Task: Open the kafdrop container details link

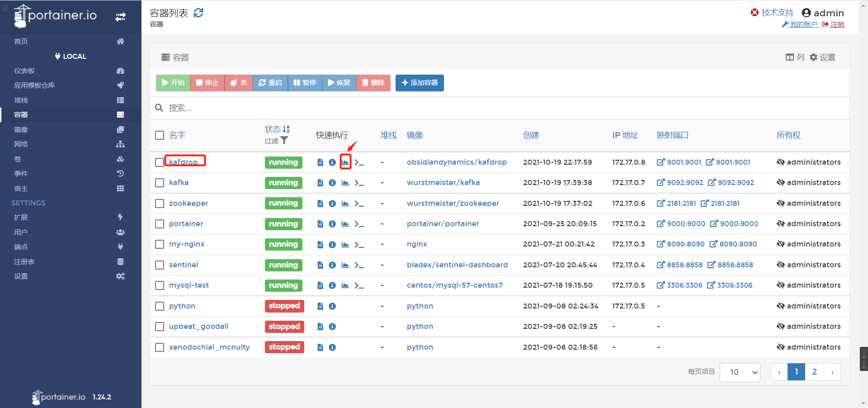Action: (183, 161)
